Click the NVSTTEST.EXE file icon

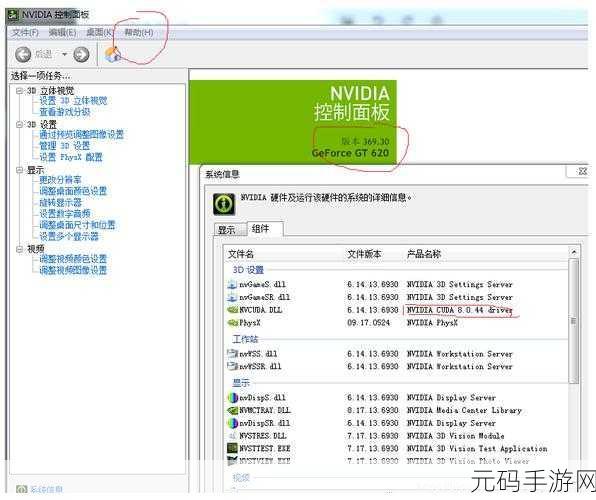tap(232, 449)
